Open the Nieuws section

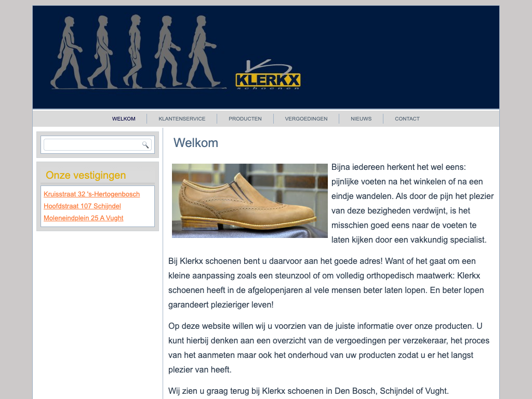[361, 119]
